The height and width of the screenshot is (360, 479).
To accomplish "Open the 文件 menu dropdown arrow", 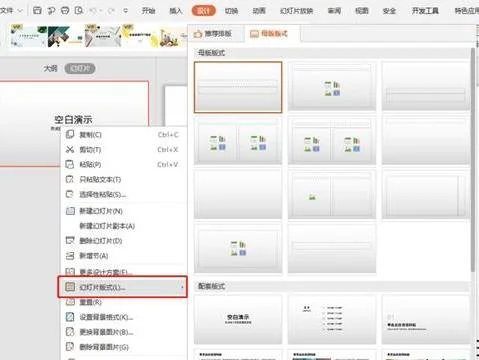I will (x=20, y=11).
